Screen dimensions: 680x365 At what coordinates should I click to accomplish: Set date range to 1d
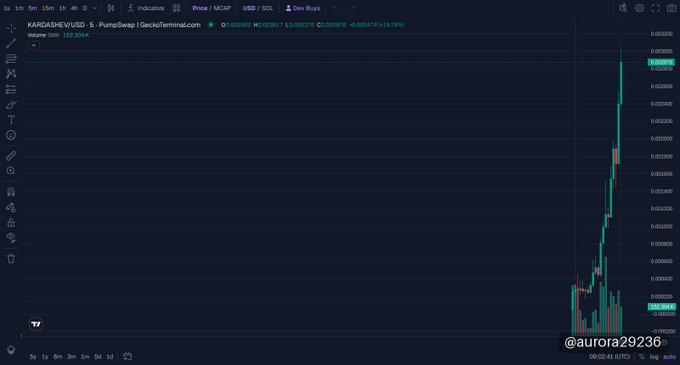pos(110,356)
